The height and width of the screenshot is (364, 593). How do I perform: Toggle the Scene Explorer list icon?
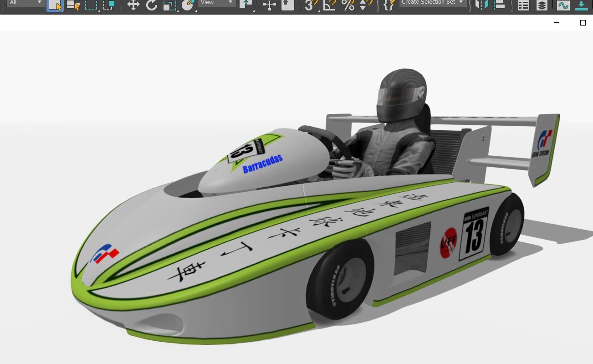(524, 5)
